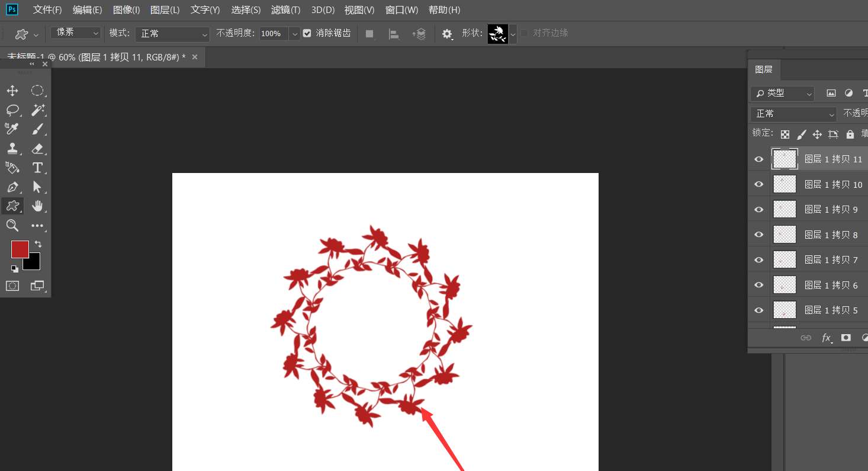
Task: Open the 模式 blend mode dropdown
Action: [x=172, y=34]
